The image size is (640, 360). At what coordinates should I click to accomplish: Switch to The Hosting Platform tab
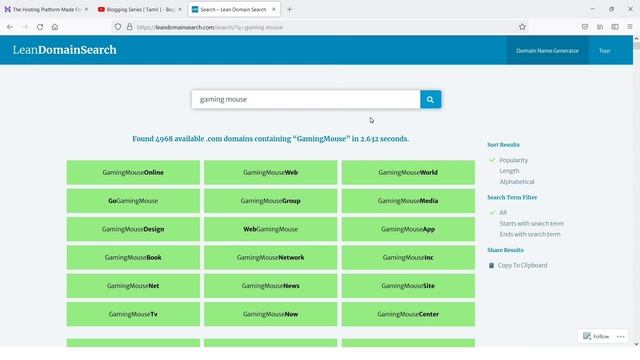pyautogui.click(x=46, y=9)
